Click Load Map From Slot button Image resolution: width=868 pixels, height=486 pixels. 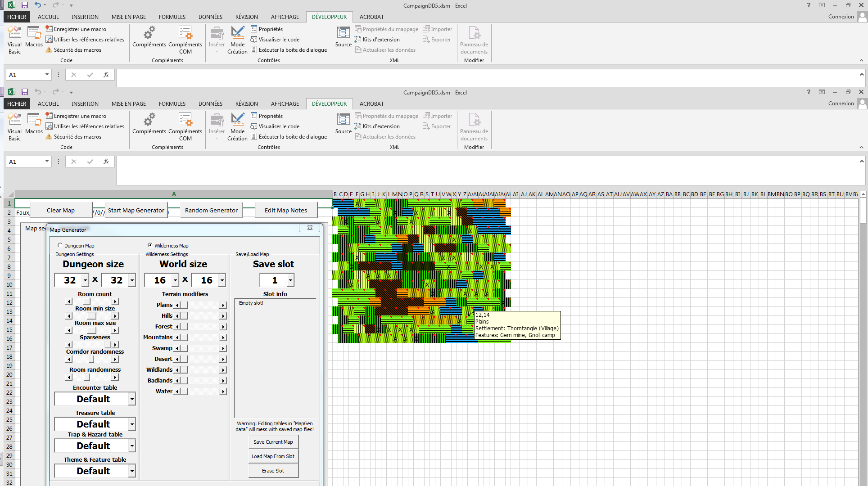(x=273, y=456)
